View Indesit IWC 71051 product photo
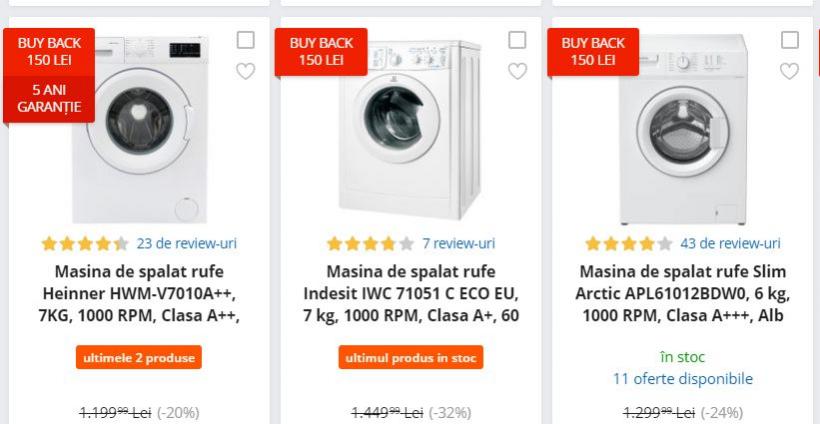Image resolution: width=820 pixels, height=424 pixels. [x=410, y=130]
